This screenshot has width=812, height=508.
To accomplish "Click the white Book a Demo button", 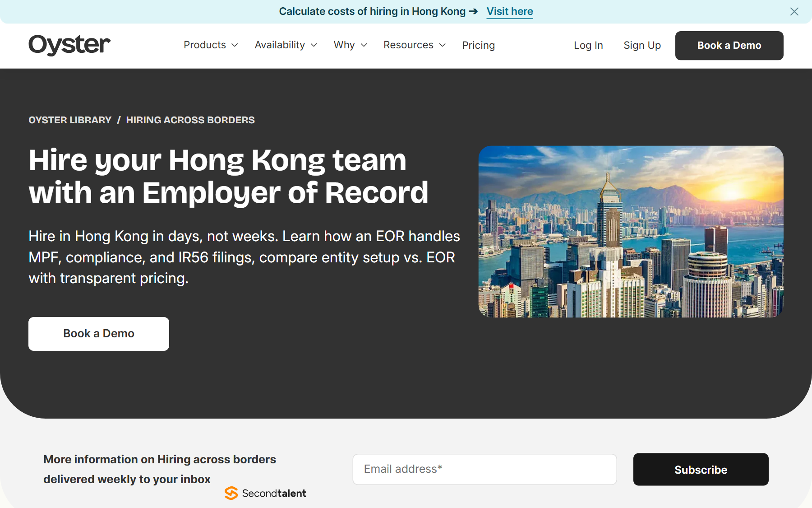I will pos(99,334).
